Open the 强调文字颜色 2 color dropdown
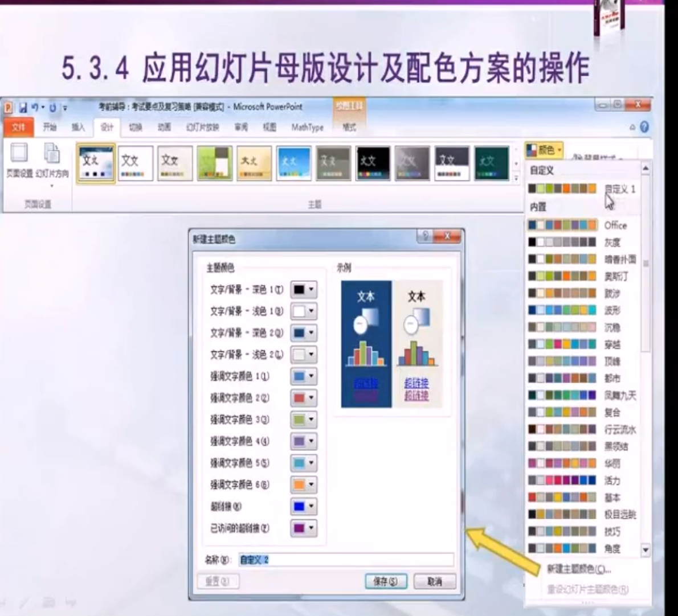The width and height of the screenshot is (678, 616). [304, 398]
